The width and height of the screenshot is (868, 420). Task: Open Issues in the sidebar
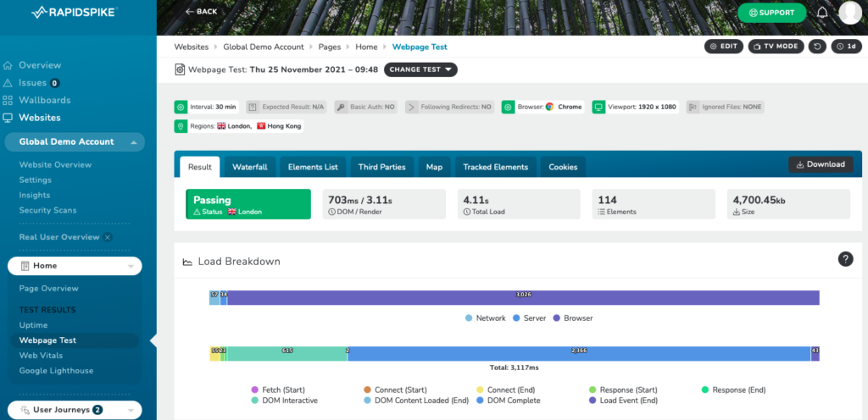33,83
